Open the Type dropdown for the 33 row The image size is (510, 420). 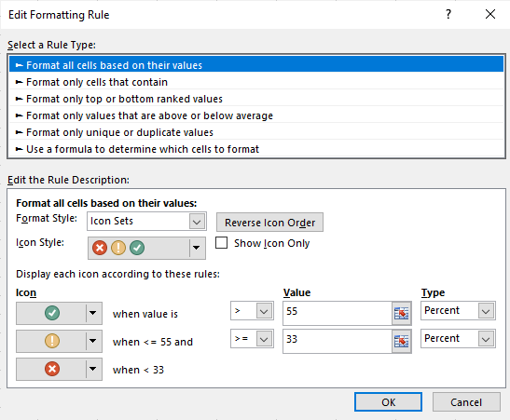[458, 339]
